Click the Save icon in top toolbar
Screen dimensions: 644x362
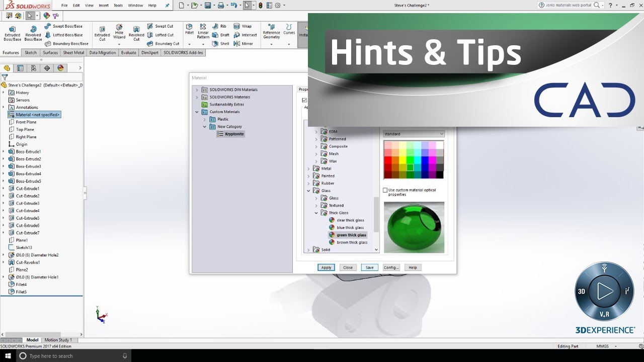pos(207,6)
